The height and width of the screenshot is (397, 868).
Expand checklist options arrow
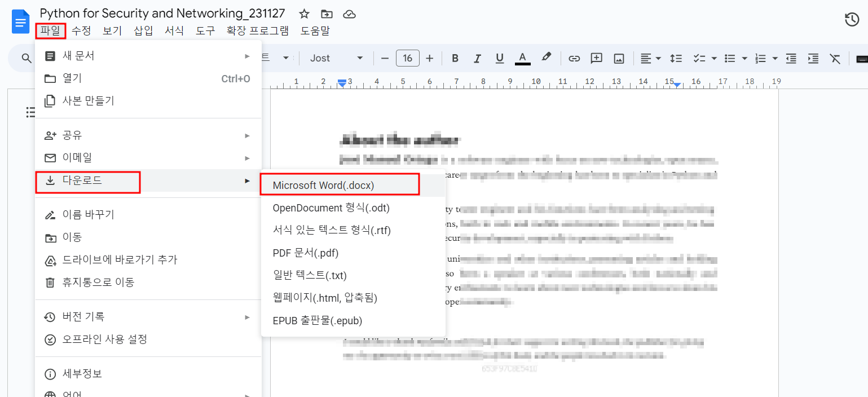pos(714,58)
